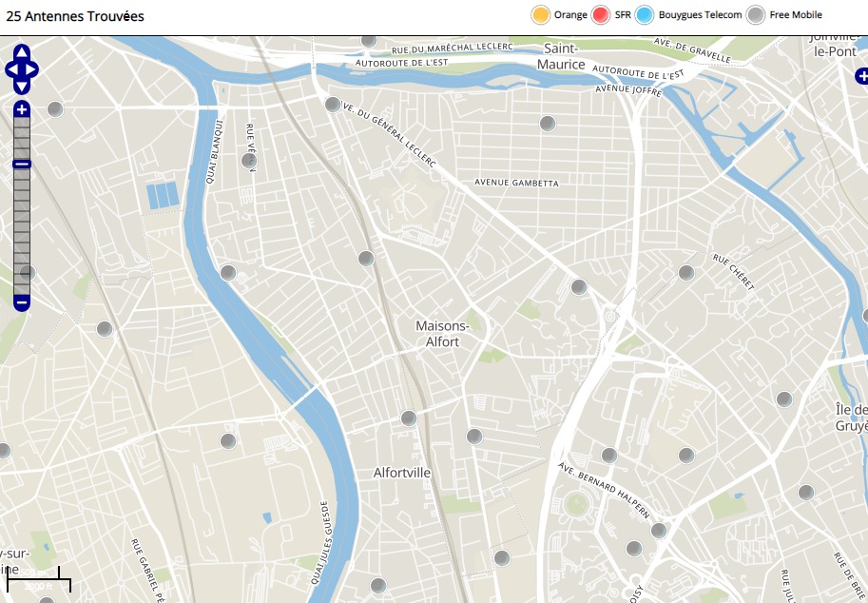Pan the map left with the arrow

[10, 69]
